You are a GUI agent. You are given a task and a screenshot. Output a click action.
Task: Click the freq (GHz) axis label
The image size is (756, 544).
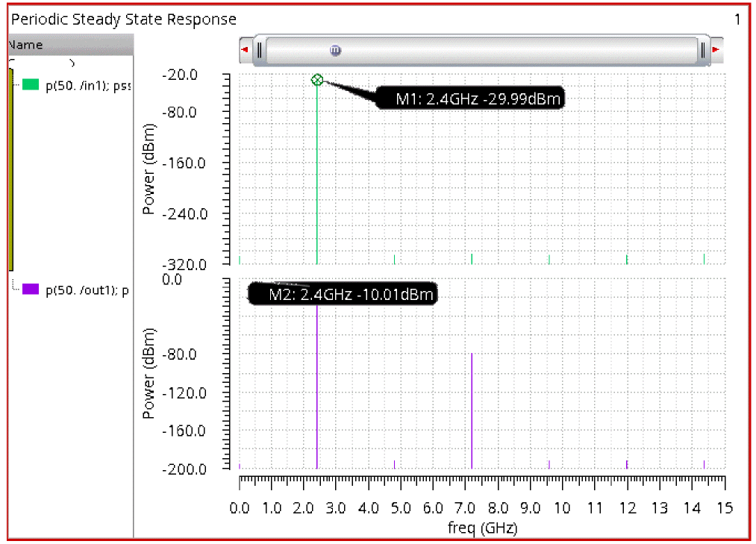[482, 528]
